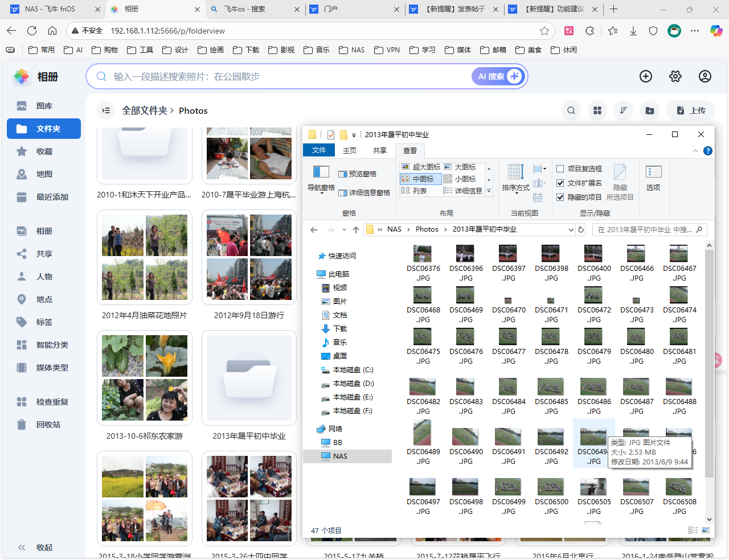Open the settings gear in photo app

(675, 76)
